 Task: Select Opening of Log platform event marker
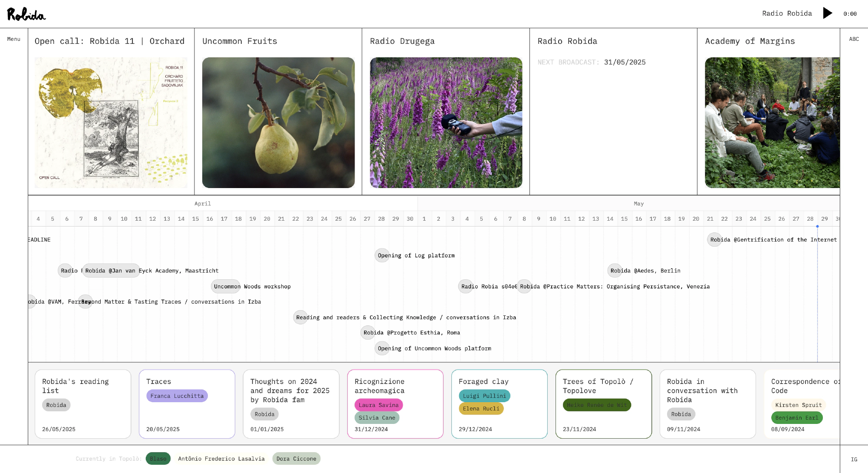click(382, 255)
